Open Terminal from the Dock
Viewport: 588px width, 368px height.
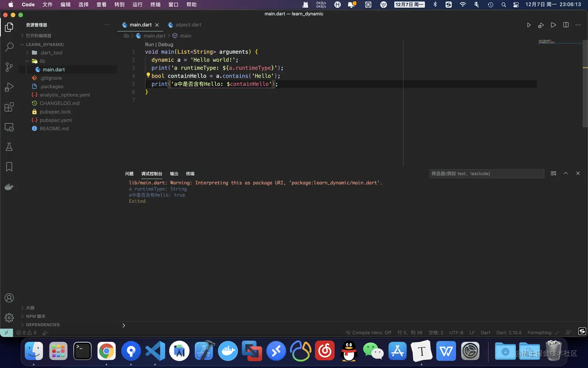pos(82,351)
